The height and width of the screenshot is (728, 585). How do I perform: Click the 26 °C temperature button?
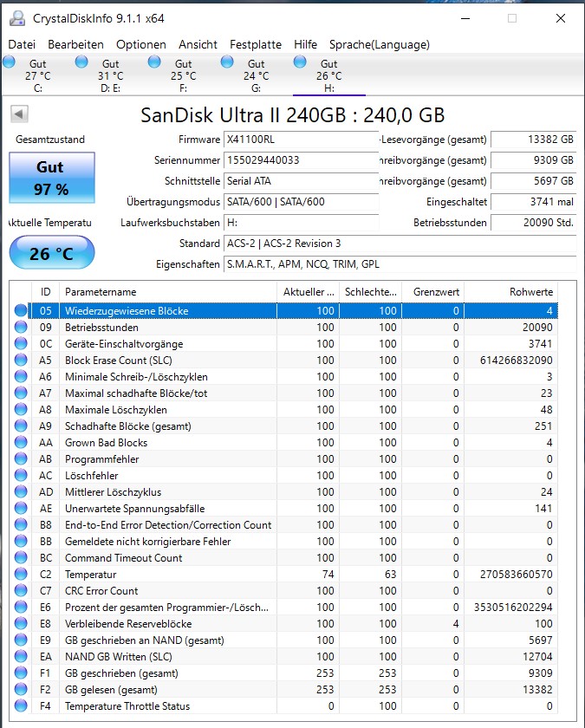coord(51,252)
